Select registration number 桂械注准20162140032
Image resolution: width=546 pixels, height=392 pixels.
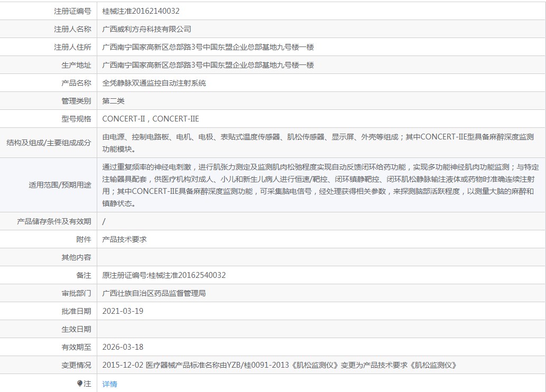(141, 11)
